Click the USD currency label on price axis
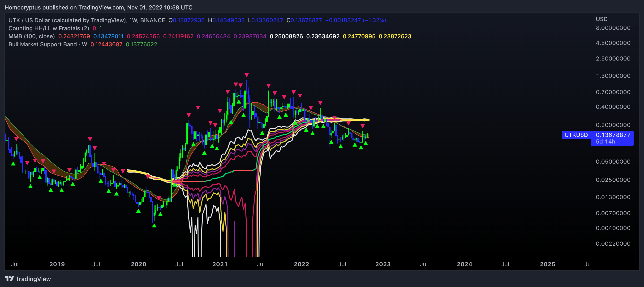644x287 pixels. tap(601, 19)
